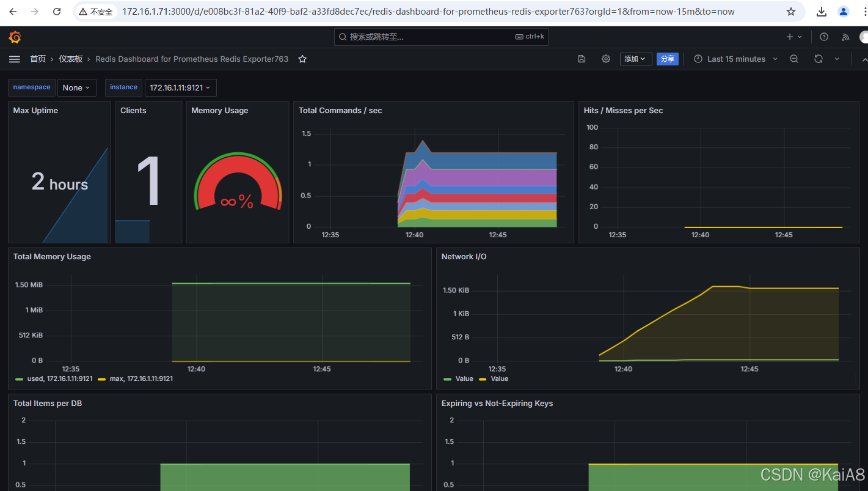Bookmark this page with star icon

point(791,12)
